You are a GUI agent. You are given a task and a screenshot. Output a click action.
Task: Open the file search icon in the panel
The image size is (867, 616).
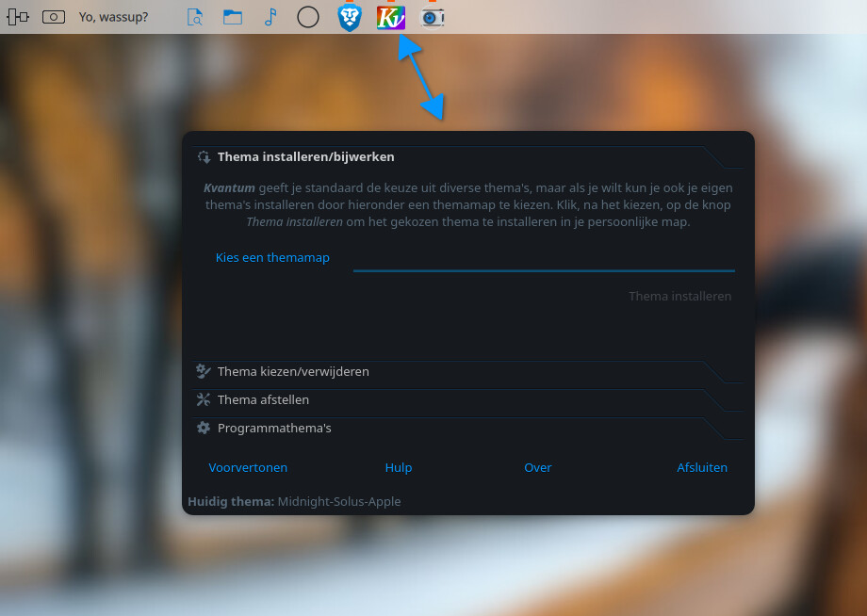point(195,17)
